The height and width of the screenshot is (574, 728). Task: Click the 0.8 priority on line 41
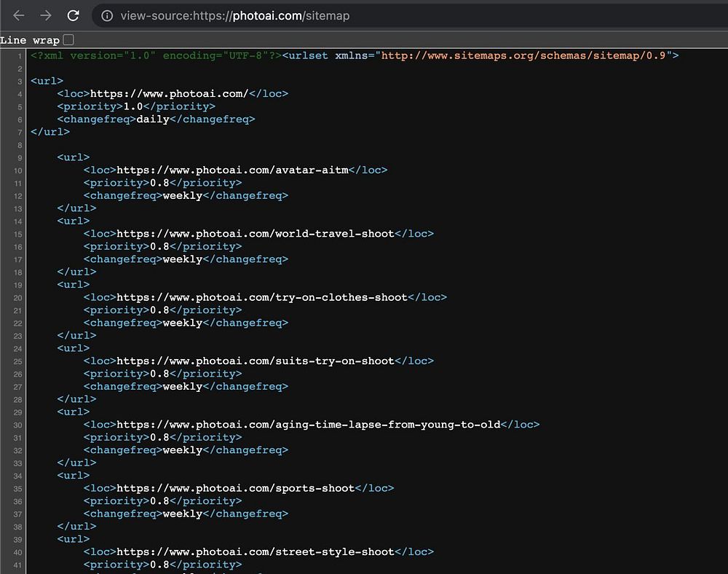pyautogui.click(x=159, y=565)
